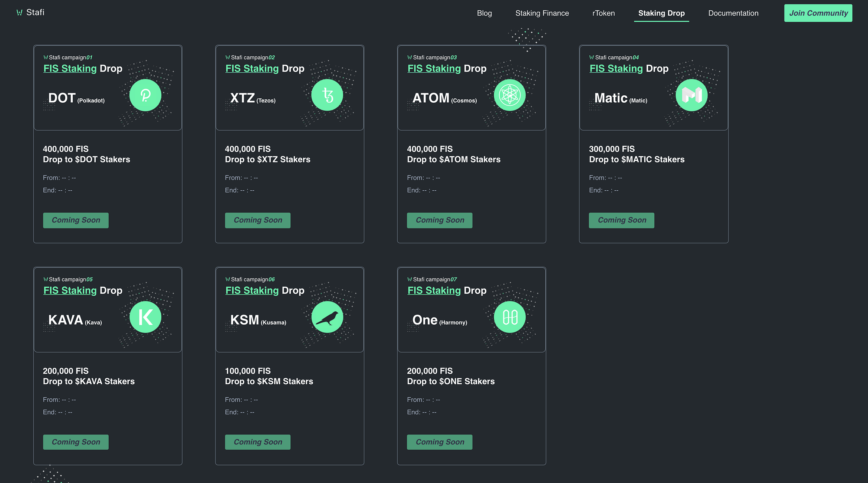Click the Harmony One coin icon
This screenshot has width=868, height=483.
click(x=510, y=317)
